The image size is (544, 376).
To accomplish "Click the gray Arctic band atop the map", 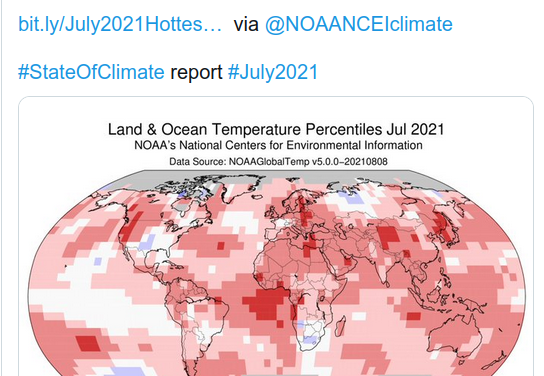I will 274,173.
